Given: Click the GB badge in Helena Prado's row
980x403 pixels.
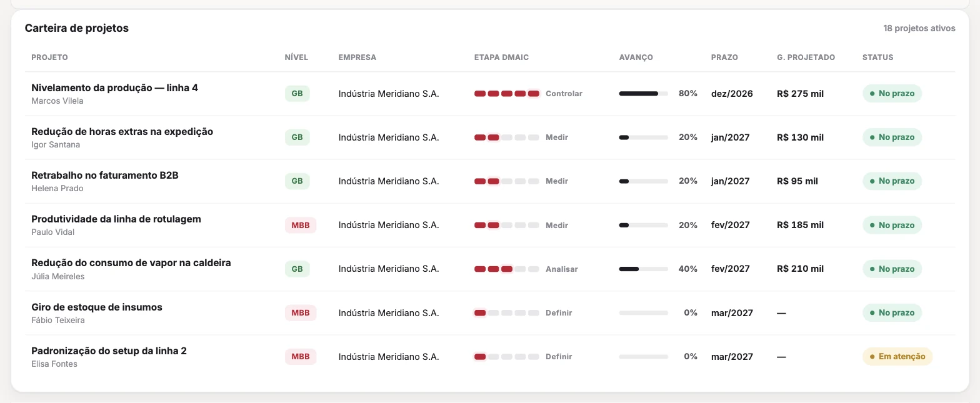Looking at the screenshot, I should [297, 181].
